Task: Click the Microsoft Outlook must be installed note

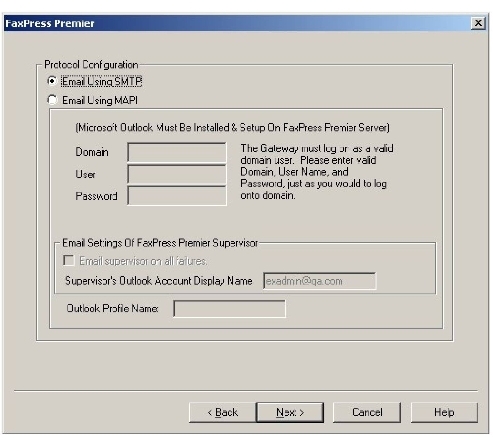Action: point(233,128)
